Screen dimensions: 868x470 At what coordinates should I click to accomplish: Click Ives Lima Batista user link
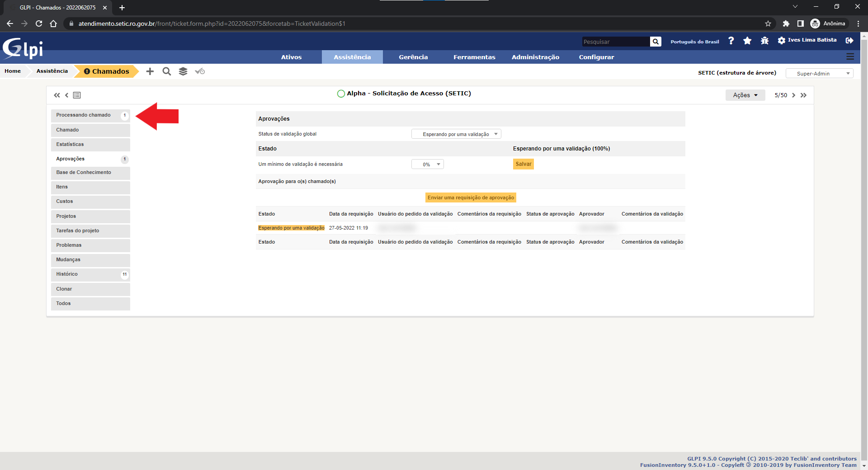tap(812, 40)
